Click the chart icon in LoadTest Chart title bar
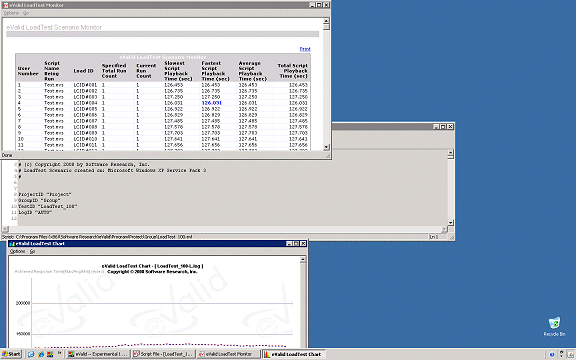This screenshot has height=360, width=576. click(12, 244)
